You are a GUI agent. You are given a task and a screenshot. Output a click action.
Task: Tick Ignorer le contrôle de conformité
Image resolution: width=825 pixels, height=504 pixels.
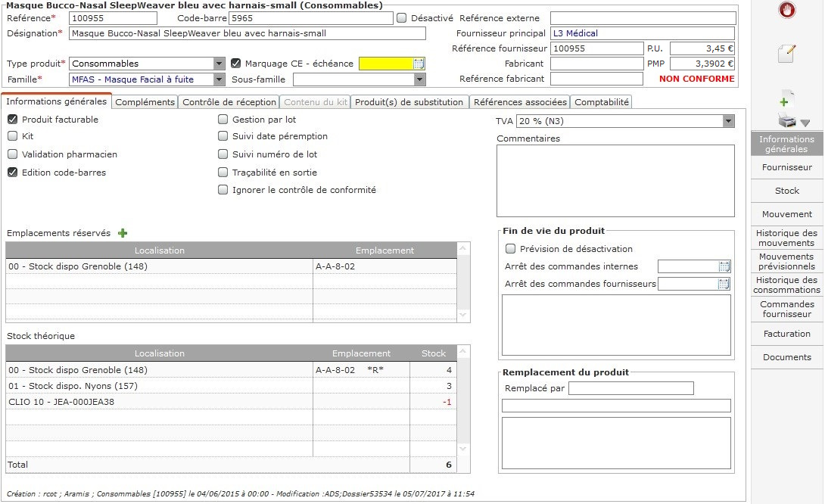223,189
